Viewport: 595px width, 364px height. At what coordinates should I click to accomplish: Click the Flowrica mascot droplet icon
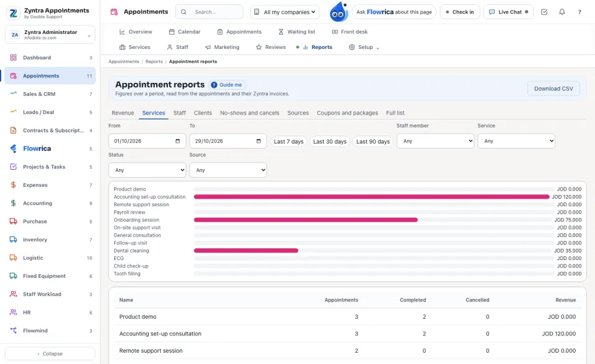coord(338,12)
